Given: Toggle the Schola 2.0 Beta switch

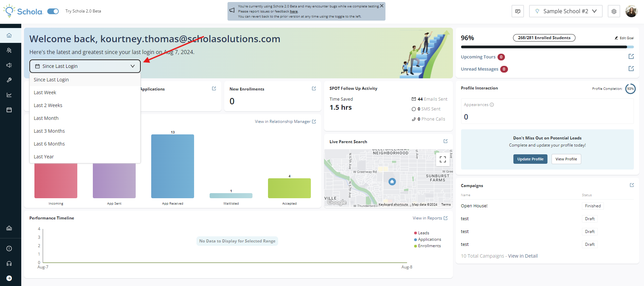Looking at the screenshot, I should pyautogui.click(x=53, y=11).
